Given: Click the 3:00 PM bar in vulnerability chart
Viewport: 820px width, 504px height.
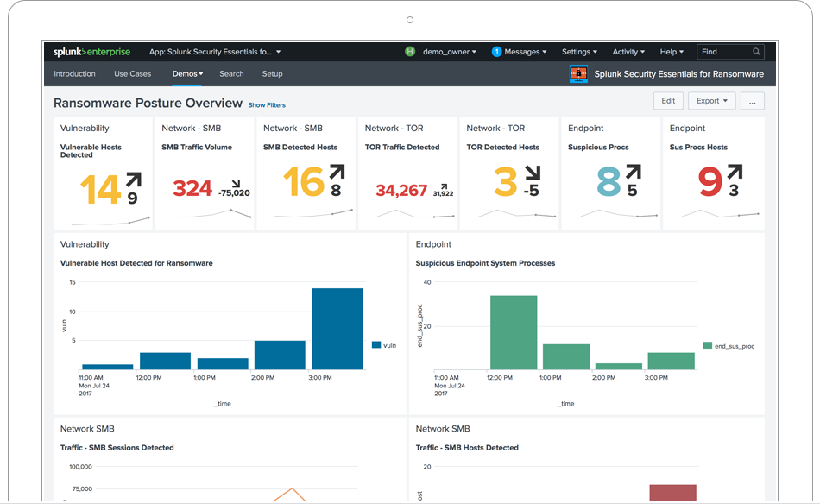Looking at the screenshot, I should coord(337,329).
